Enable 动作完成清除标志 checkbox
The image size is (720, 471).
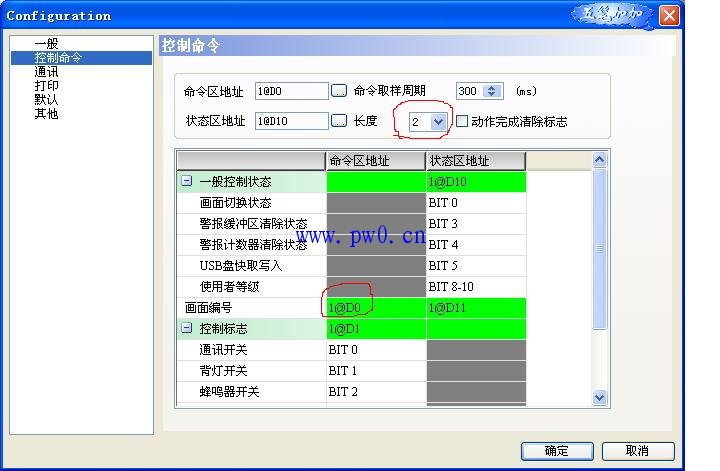(x=462, y=121)
